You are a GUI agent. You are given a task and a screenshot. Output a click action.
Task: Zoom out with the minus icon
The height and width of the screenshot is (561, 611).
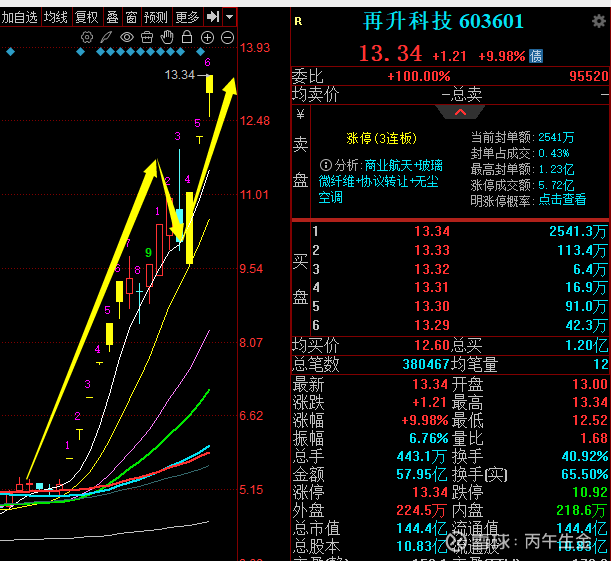227,37
